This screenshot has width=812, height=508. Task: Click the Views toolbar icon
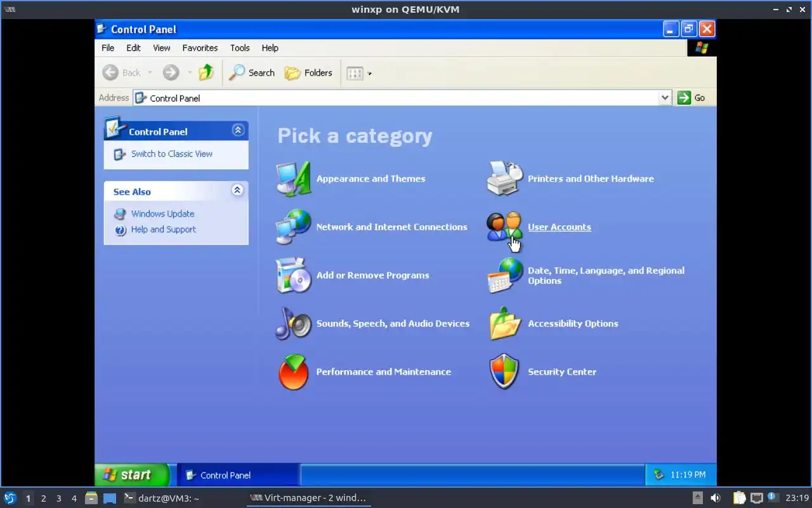(x=355, y=73)
